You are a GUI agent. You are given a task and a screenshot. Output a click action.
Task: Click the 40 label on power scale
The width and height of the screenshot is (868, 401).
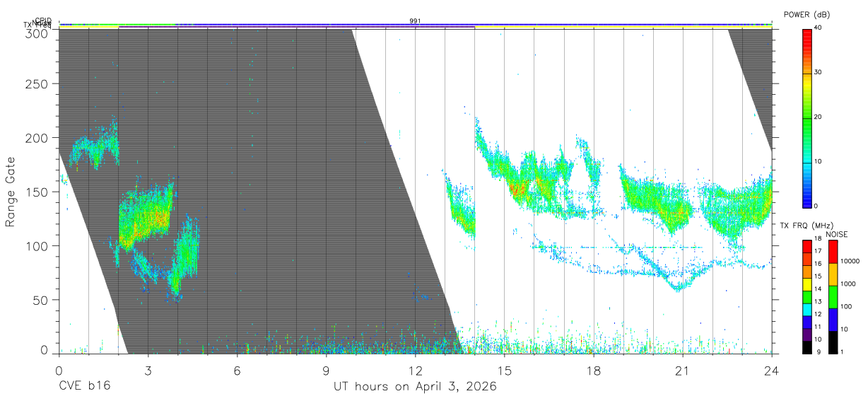point(818,28)
